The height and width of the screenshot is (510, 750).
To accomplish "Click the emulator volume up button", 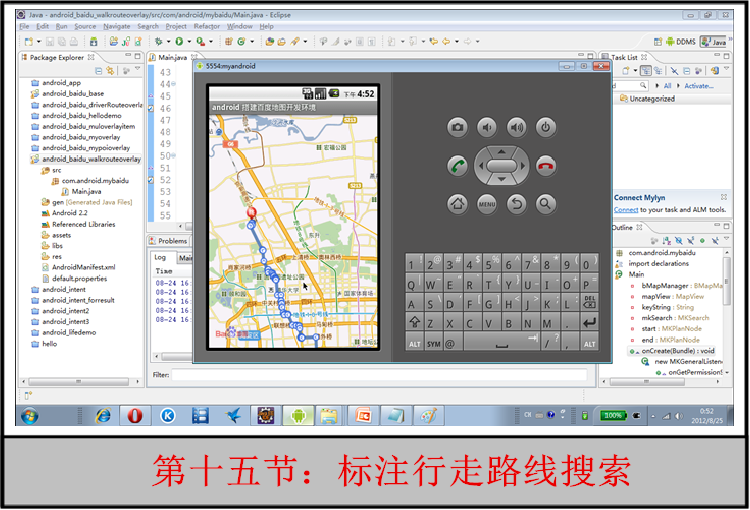I will (x=517, y=128).
